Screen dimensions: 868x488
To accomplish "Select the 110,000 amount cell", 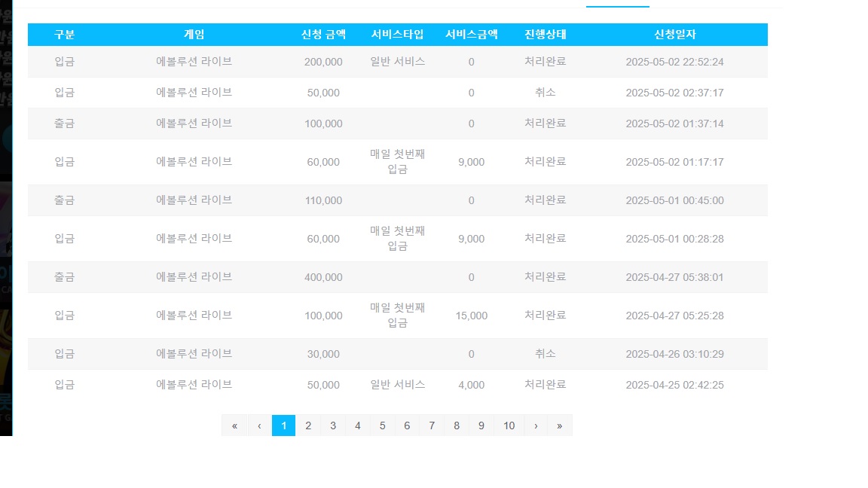I will coord(323,200).
